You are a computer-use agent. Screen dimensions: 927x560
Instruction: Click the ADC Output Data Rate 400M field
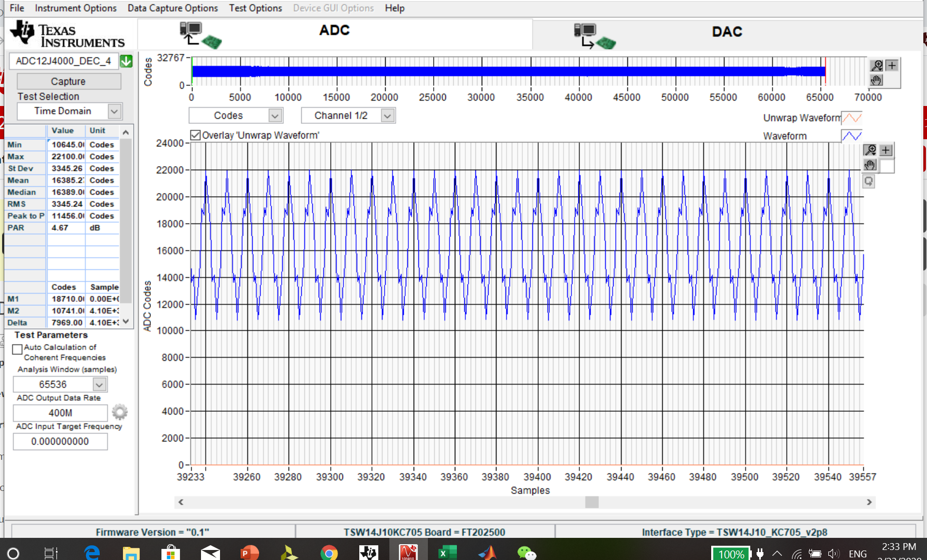[60, 413]
